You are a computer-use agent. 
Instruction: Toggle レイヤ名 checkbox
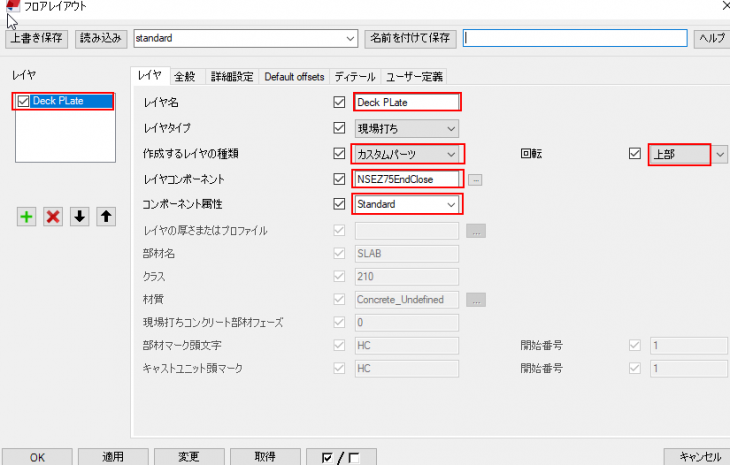pos(339,102)
